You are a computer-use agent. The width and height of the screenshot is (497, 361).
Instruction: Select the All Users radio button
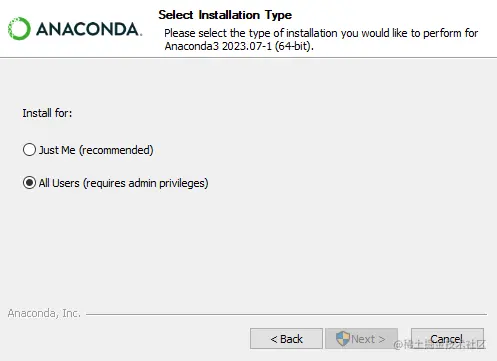(x=29, y=183)
